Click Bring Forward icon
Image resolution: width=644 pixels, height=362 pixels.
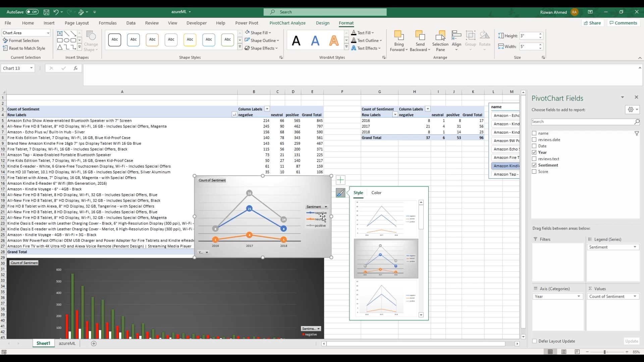click(399, 36)
